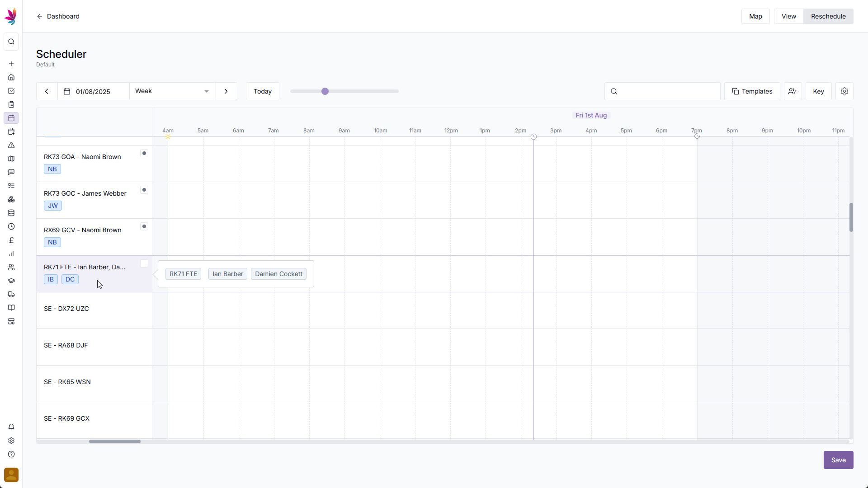Open sidebar search magnifier
This screenshot has width=868, height=488.
pos(11,42)
